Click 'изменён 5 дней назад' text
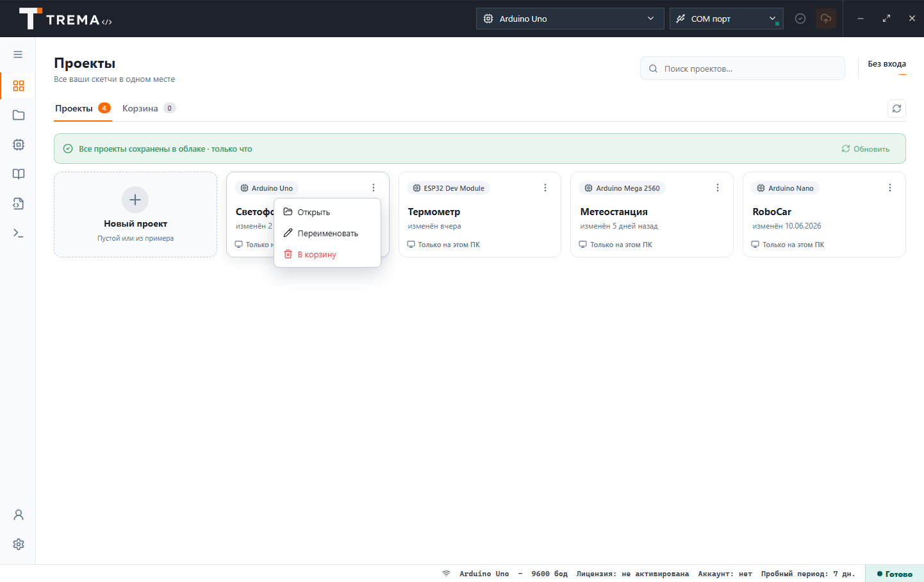Screen dimensions: 924x582 click(x=619, y=226)
